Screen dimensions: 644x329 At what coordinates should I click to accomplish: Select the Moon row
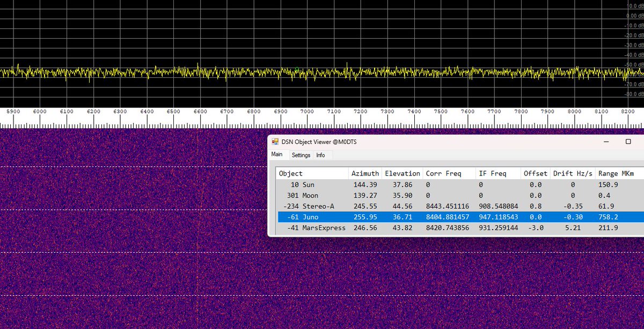[460, 195]
